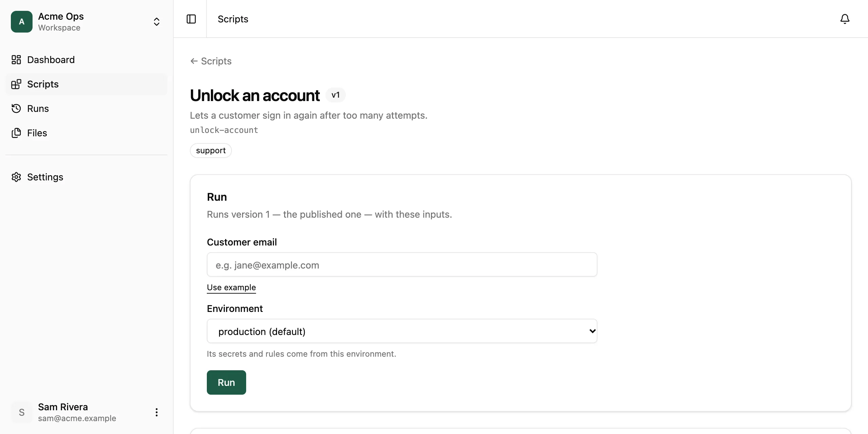
Task: Open Settings from the sidebar
Action: [86, 177]
